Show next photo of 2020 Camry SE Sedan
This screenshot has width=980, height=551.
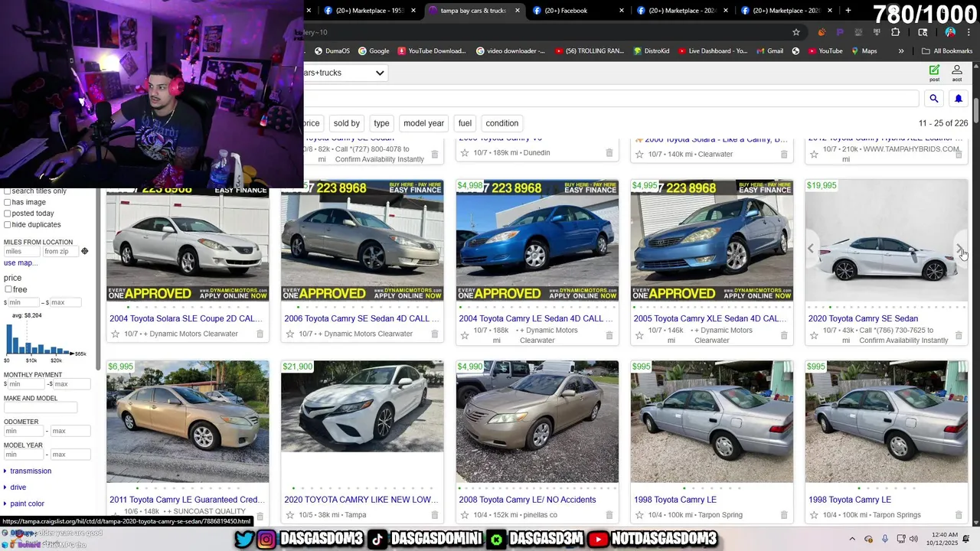(x=960, y=249)
